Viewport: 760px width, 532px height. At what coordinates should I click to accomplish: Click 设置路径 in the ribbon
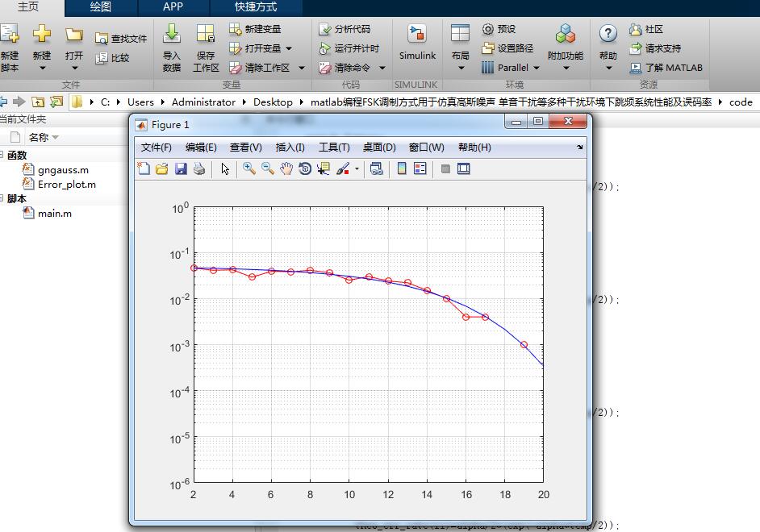tap(507, 48)
